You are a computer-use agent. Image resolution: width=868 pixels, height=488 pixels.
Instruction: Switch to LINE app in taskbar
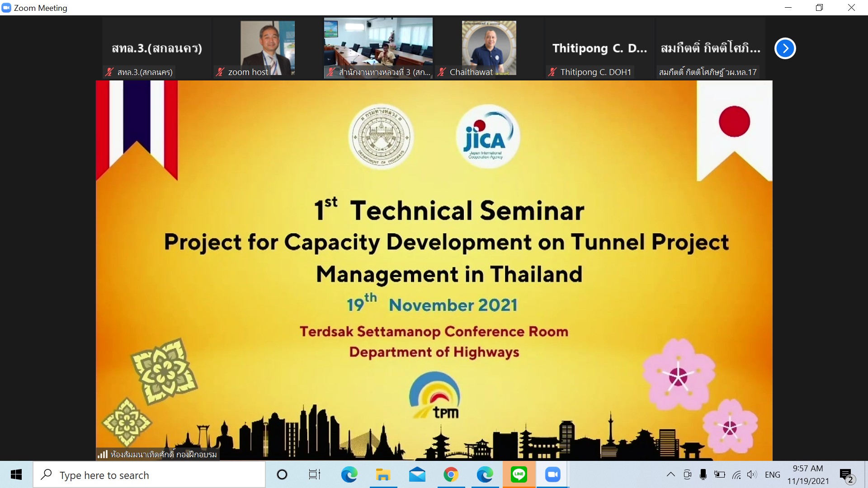pyautogui.click(x=519, y=475)
